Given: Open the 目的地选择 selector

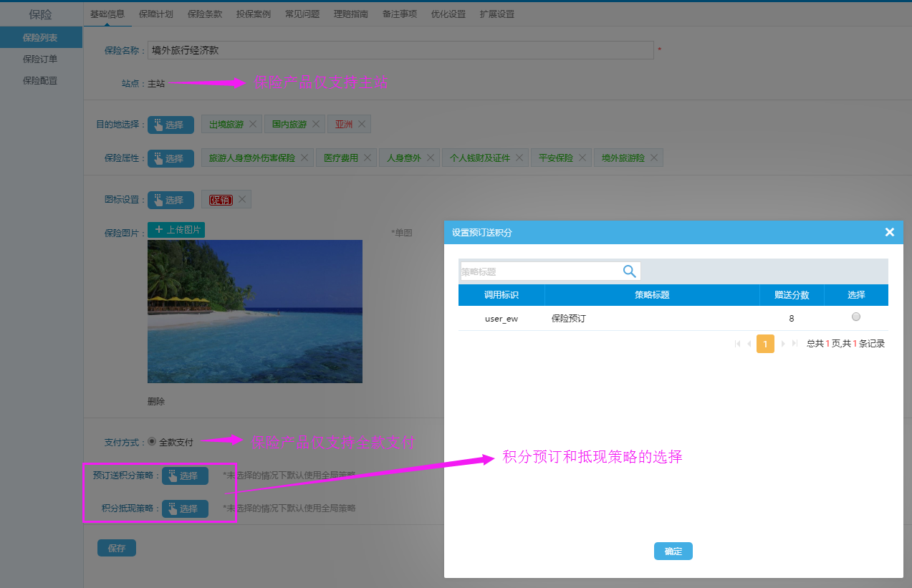Looking at the screenshot, I should 171,125.
